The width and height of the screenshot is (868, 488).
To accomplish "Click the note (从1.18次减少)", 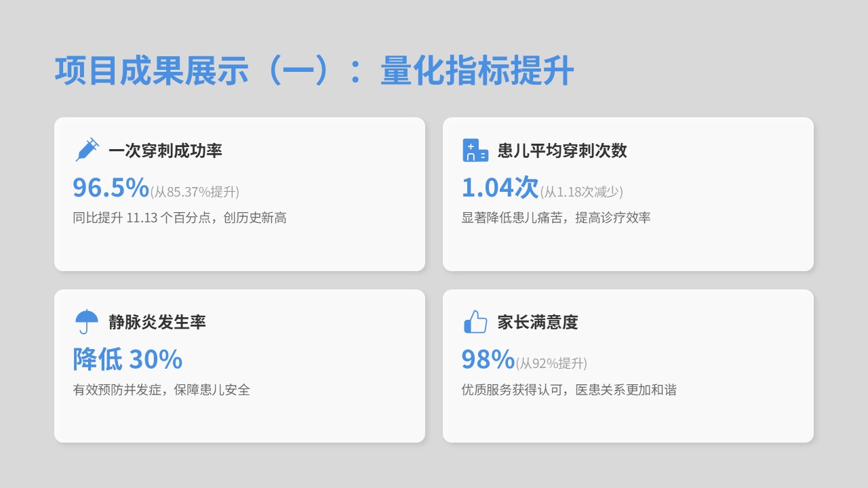I will 581,192.
